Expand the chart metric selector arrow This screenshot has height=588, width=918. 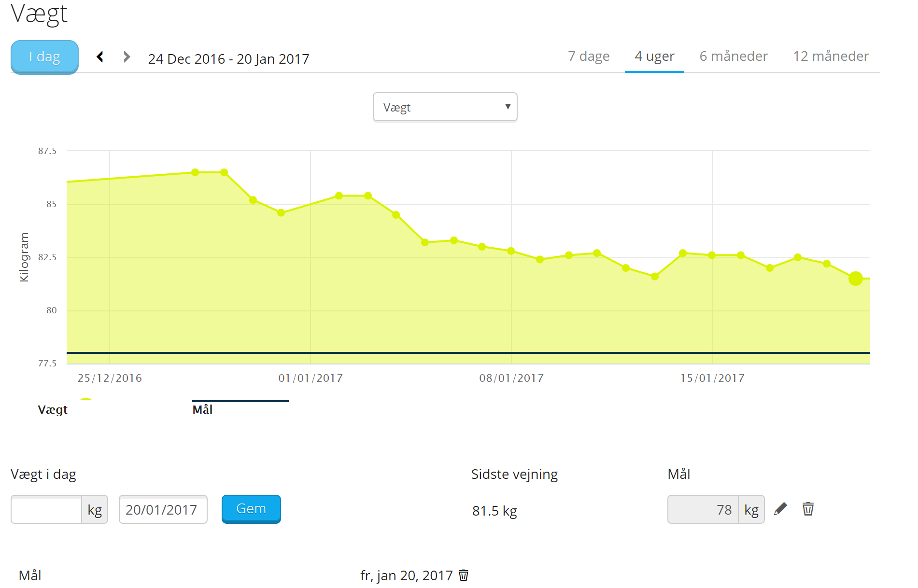[x=508, y=107]
